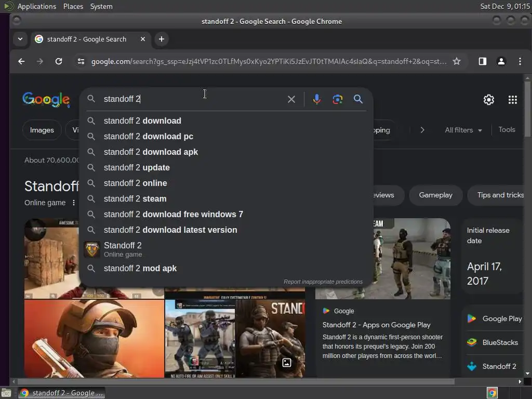Open the Applications menu
This screenshot has width=532, height=399.
(37, 6)
